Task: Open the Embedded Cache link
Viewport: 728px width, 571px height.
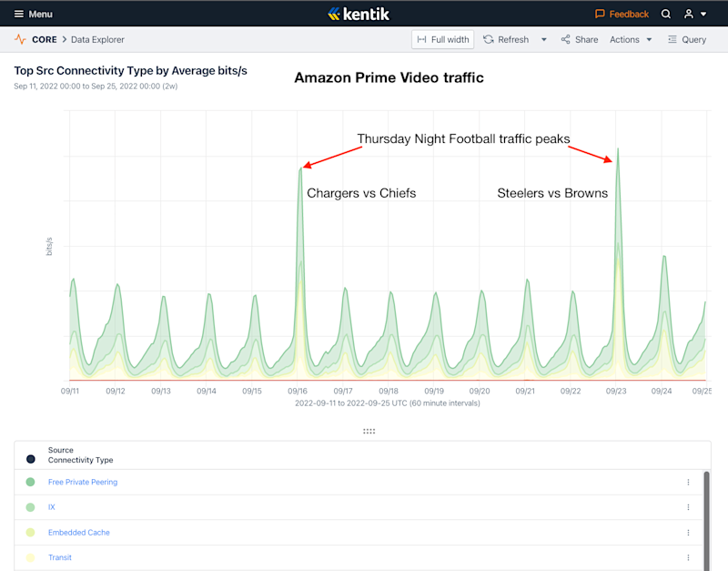Action: tap(79, 532)
